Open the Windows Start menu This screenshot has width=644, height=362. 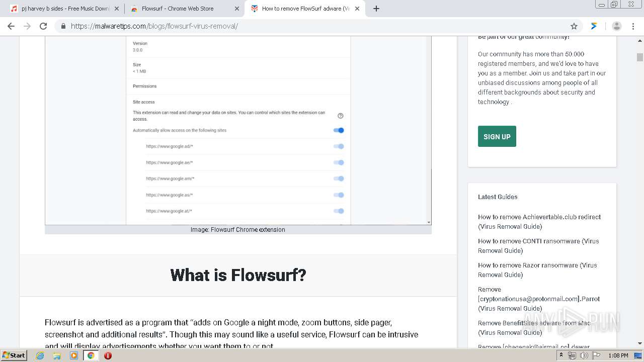[14, 355]
